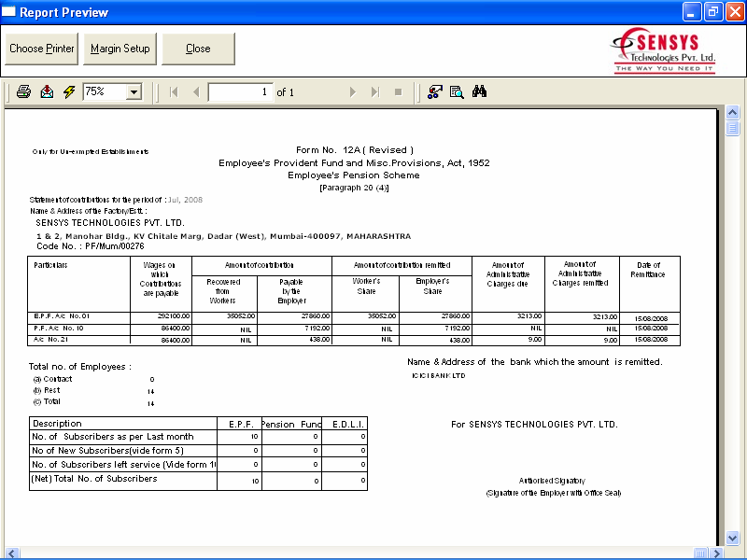
Task: Click the Close button in the toolbar
Action: 198,49
